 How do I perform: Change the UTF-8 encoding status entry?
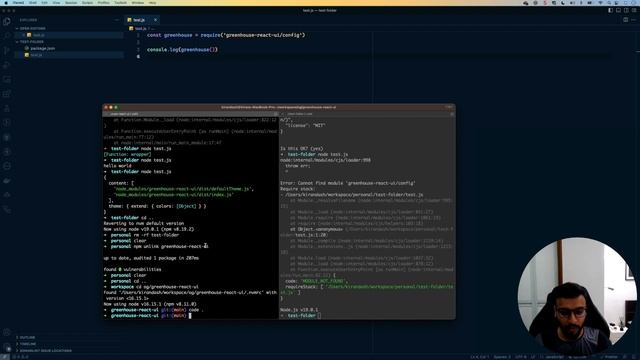coord(520,357)
